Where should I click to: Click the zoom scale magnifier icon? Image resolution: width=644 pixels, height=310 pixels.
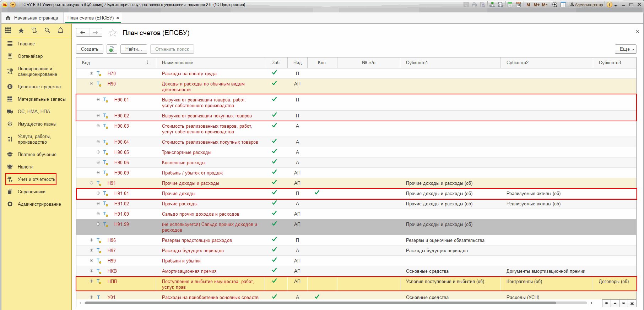coord(555,5)
